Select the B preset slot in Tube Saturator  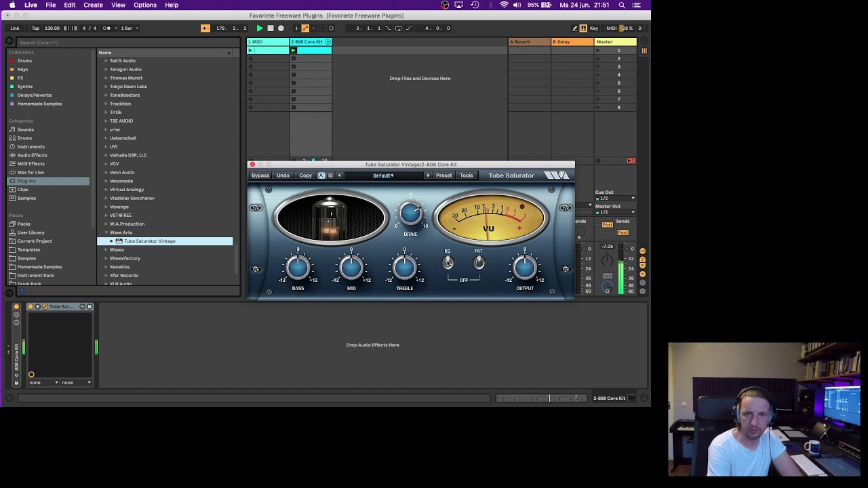point(330,176)
